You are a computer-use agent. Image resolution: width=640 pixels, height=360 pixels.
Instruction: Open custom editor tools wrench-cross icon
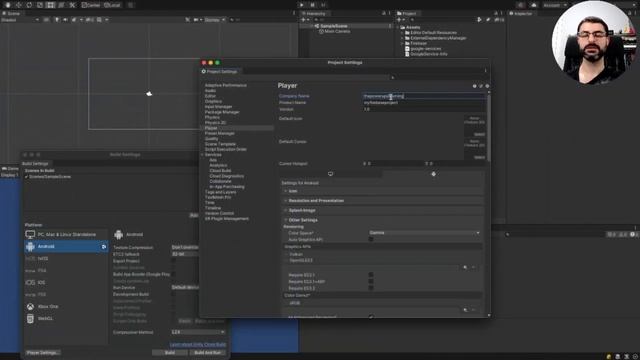72,5
